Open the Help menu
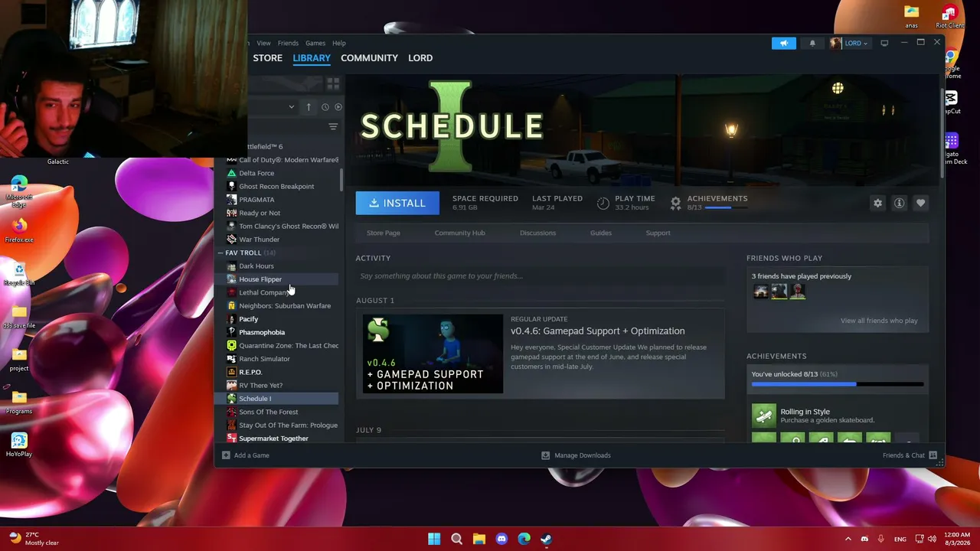This screenshot has height=551, width=980. pyautogui.click(x=339, y=43)
